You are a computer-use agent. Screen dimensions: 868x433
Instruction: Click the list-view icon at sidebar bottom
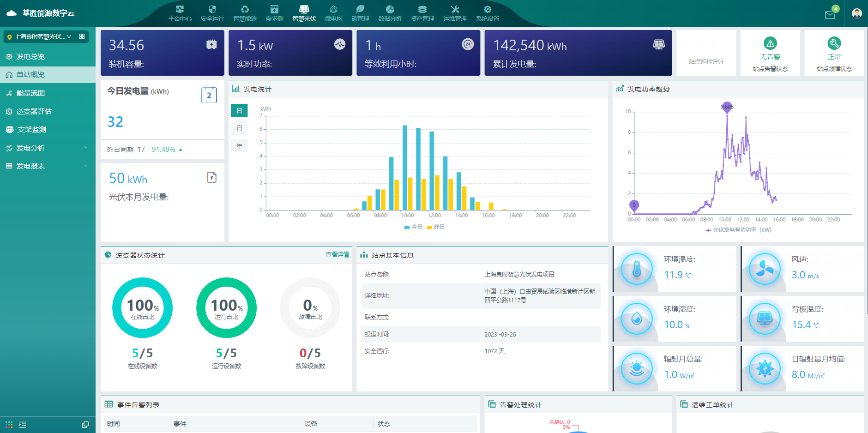click(23, 425)
